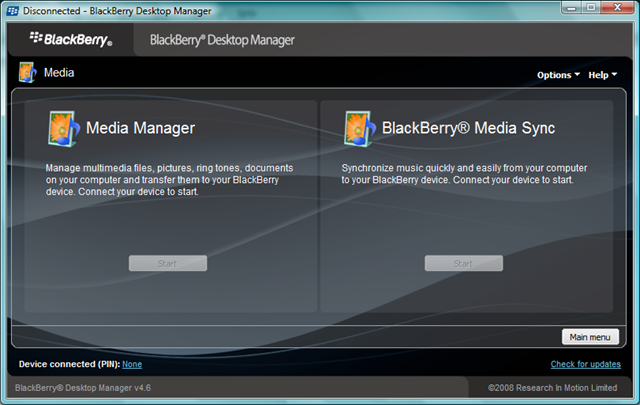Click the Media Manager flower icon
The image size is (640, 405).
(64, 129)
